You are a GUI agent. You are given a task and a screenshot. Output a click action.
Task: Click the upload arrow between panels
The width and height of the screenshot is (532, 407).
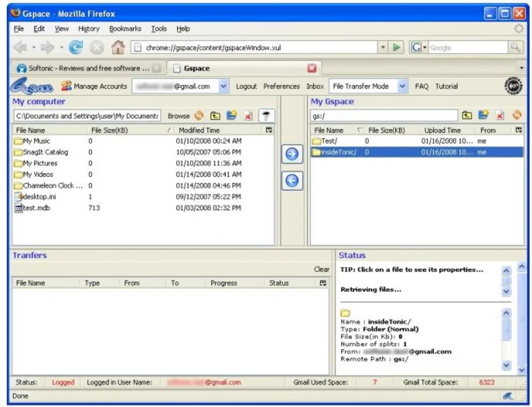(x=292, y=154)
